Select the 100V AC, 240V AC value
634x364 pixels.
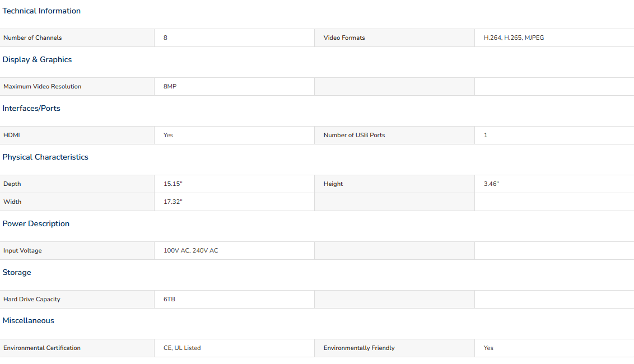pos(190,251)
